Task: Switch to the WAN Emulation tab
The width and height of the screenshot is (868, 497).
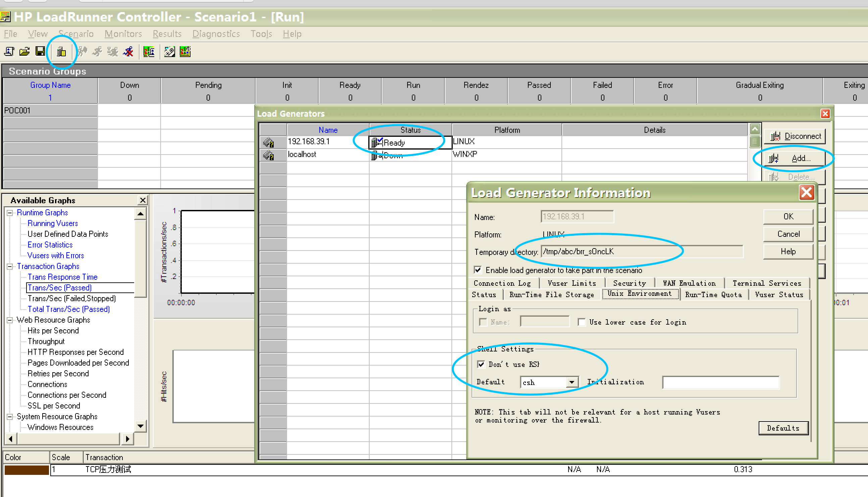Action: click(690, 283)
